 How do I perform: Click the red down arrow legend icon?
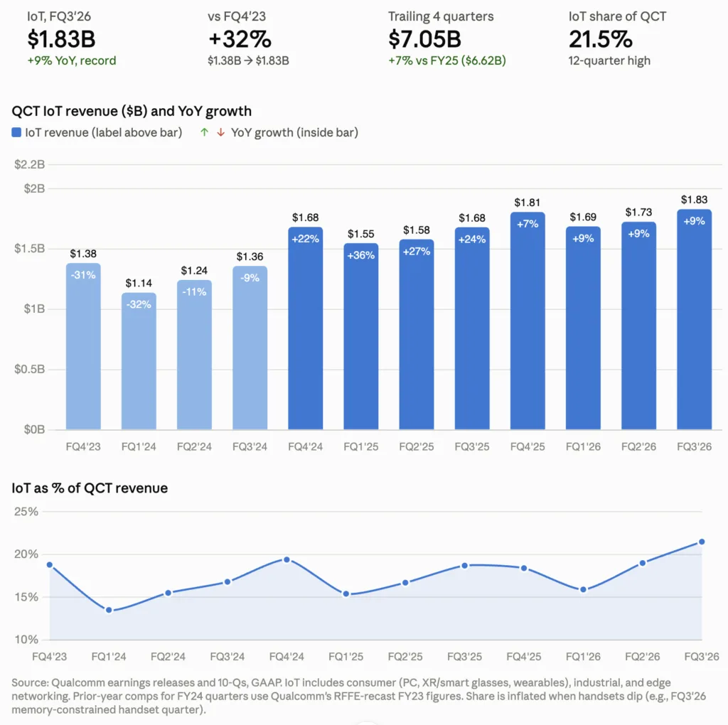click(x=220, y=132)
